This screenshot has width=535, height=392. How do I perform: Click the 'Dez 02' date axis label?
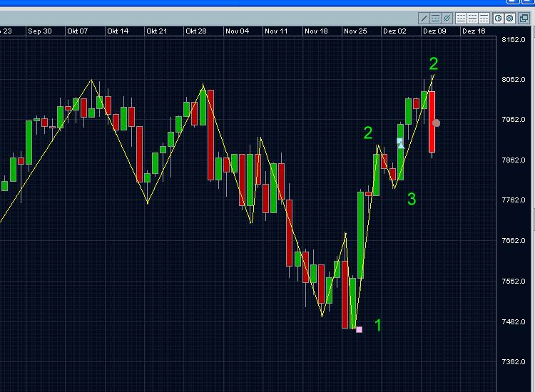(394, 31)
